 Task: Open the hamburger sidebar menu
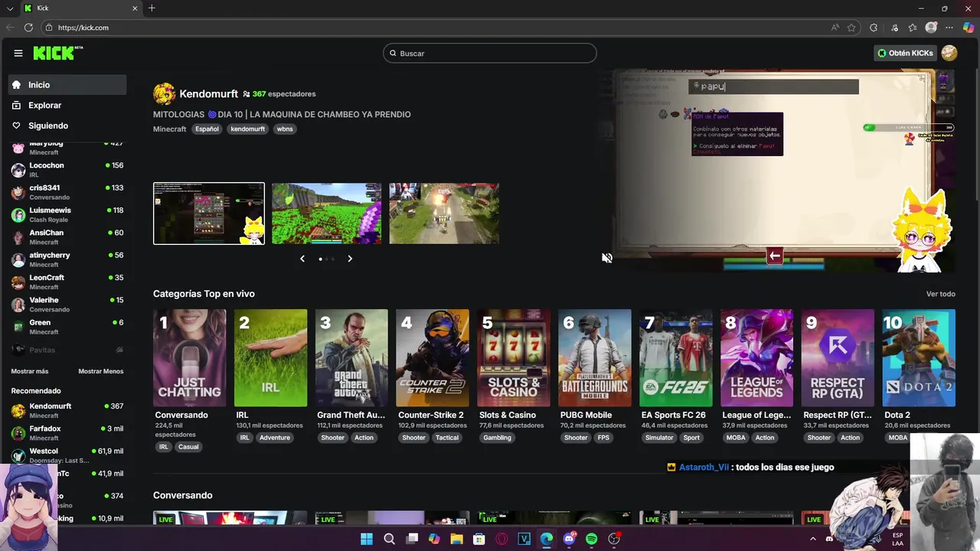[18, 53]
